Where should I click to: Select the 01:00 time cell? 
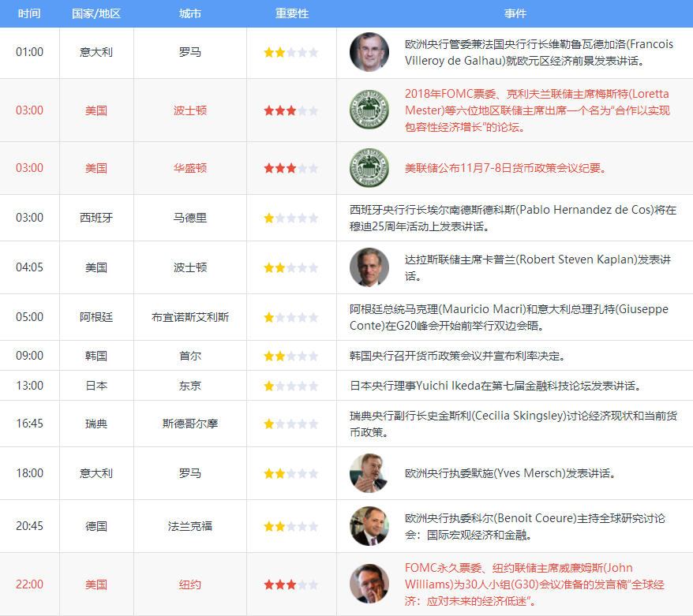pos(30,52)
